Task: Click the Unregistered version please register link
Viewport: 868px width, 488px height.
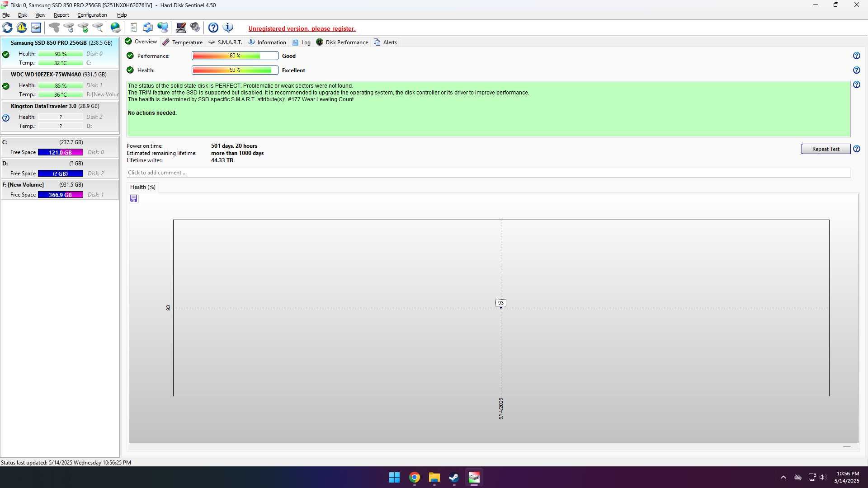Action: coord(302,28)
